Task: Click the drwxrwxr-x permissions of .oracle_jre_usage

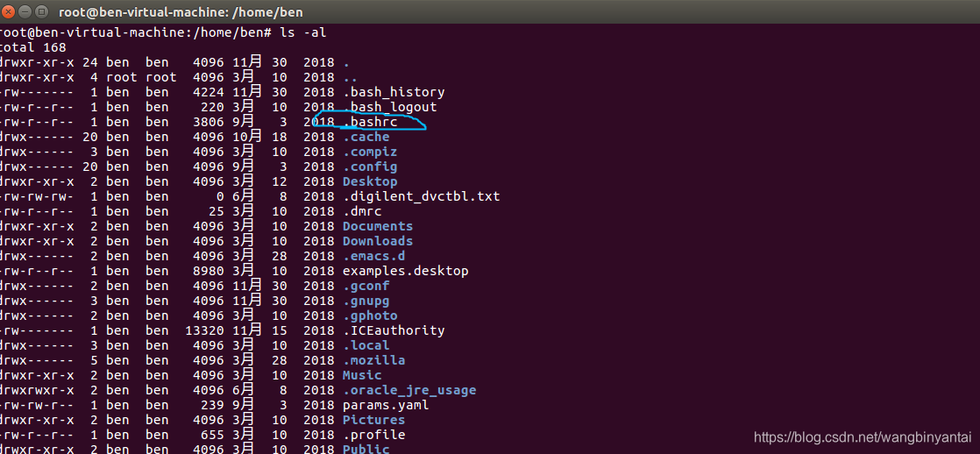Action: tap(36, 391)
